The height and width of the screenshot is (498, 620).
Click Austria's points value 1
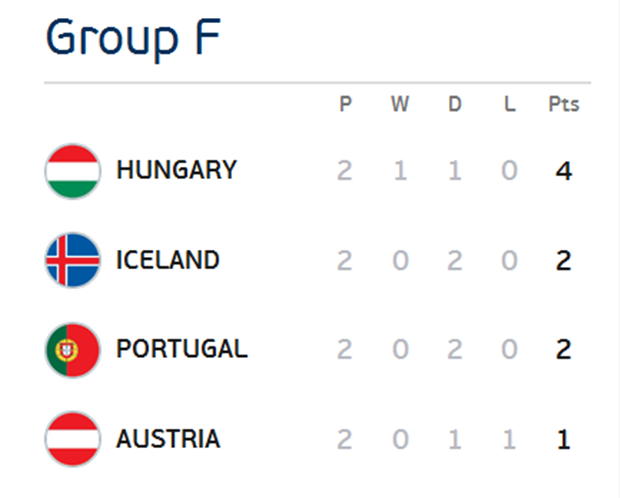[564, 439]
